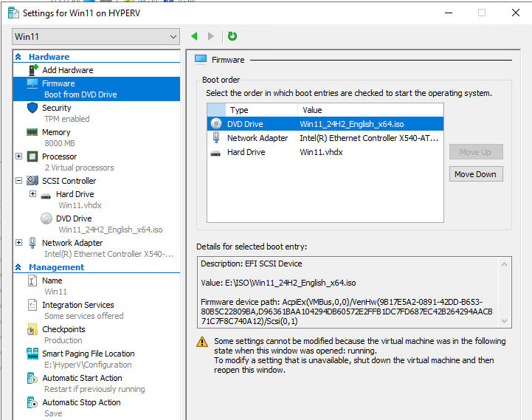This screenshot has width=532, height=420.
Task: Click the Add Hardware icon
Action: coord(33,70)
